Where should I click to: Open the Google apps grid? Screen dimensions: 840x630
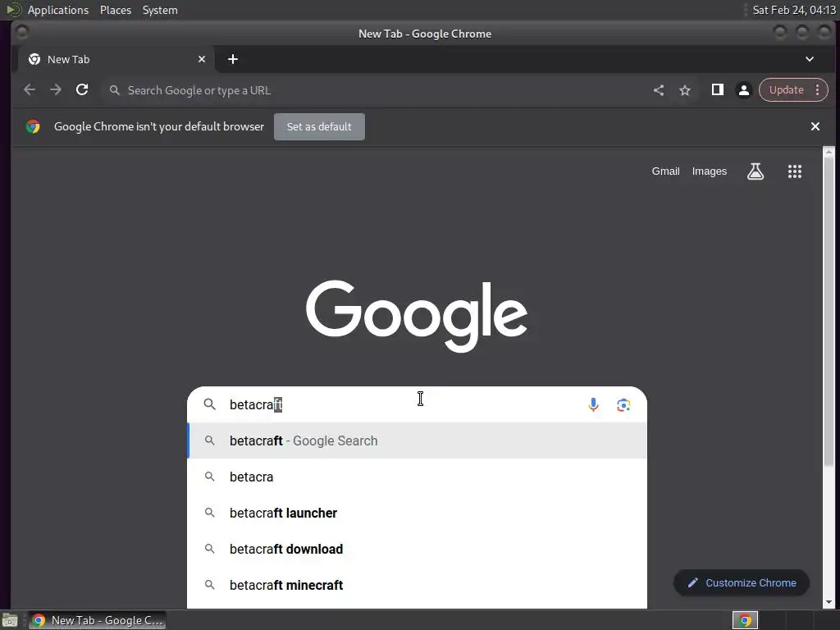[x=794, y=171]
